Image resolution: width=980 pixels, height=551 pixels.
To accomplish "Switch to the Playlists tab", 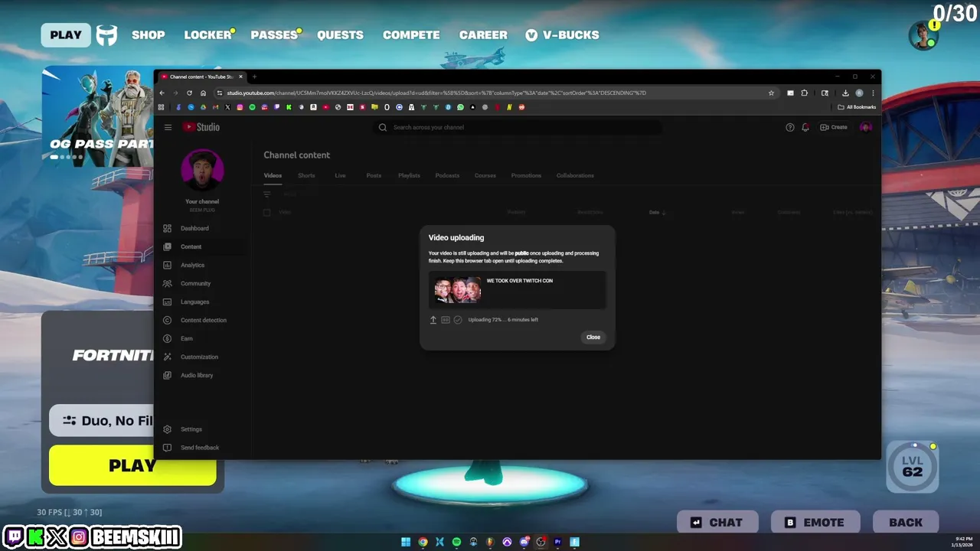I will [x=409, y=175].
